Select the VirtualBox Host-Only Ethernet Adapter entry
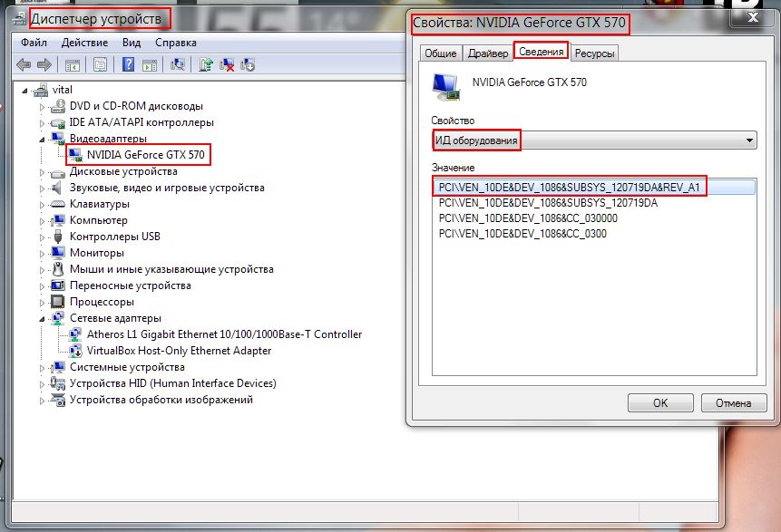This screenshot has width=781, height=532. point(179,351)
